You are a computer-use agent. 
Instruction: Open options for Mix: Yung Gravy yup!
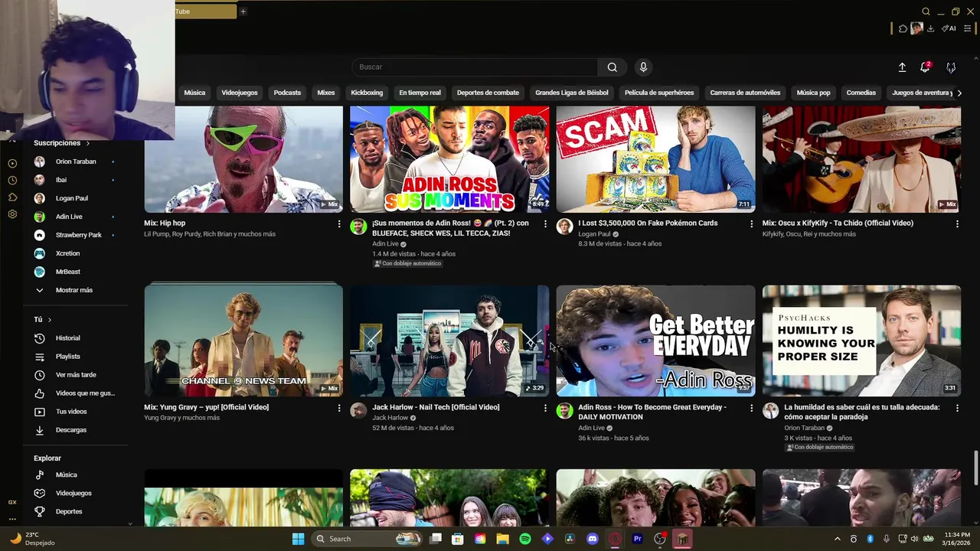click(x=339, y=408)
